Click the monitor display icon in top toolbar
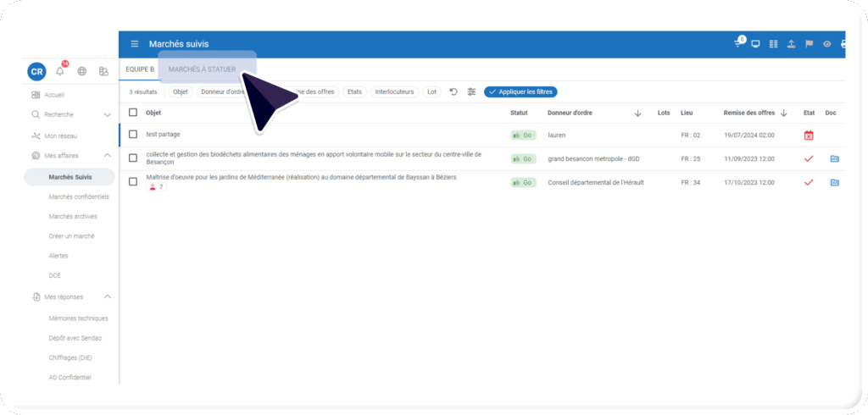Viewport: 868px width, 415px height. [x=755, y=44]
